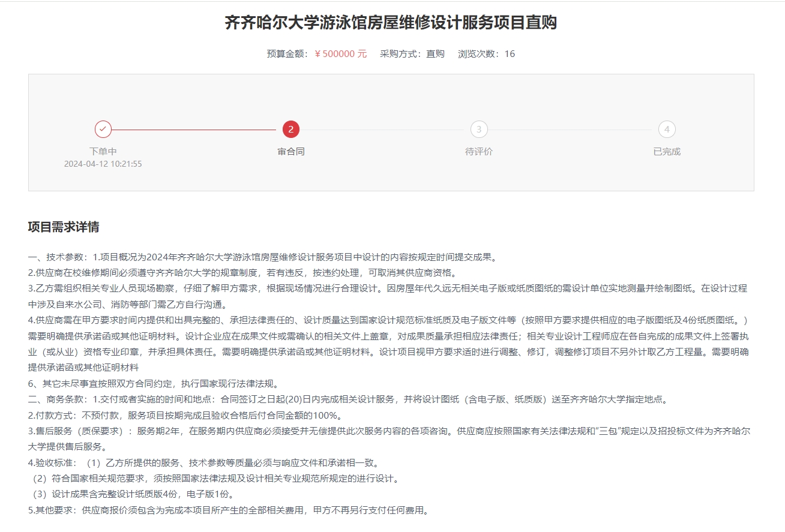Click the order timestamp 2024-04-12 10:21:55
Image resolution: width=785 pixels, height=532 pixels.
click(103, 164)
